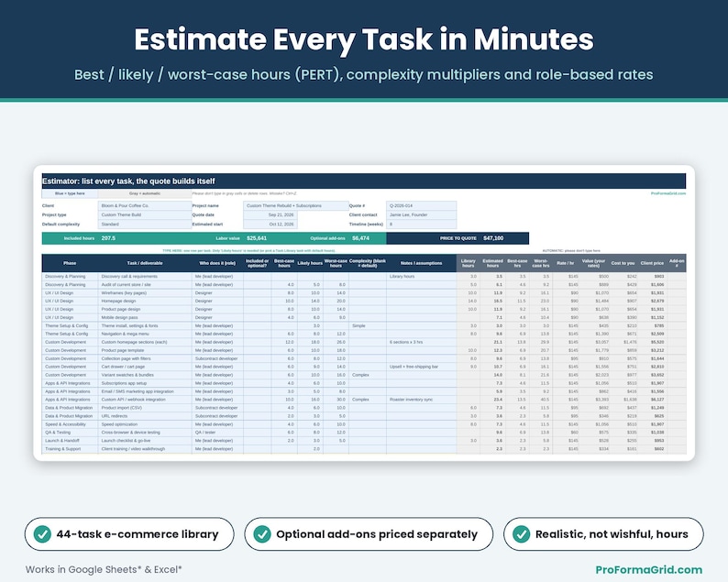Select the Collection page with filters cell
This screenshot has height=582, width=728.
click(x=145, y=358)
